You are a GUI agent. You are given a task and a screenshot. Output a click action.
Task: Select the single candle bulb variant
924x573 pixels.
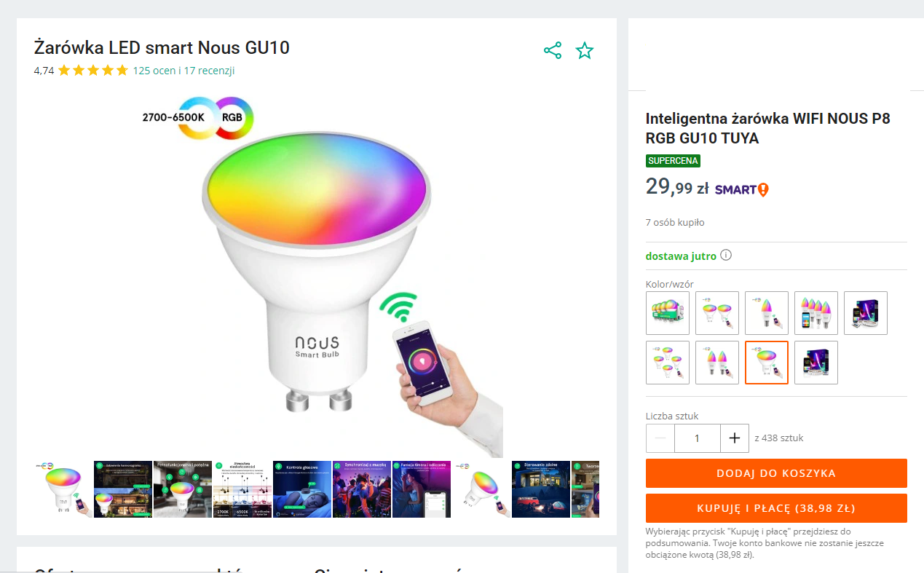point(767,313)
